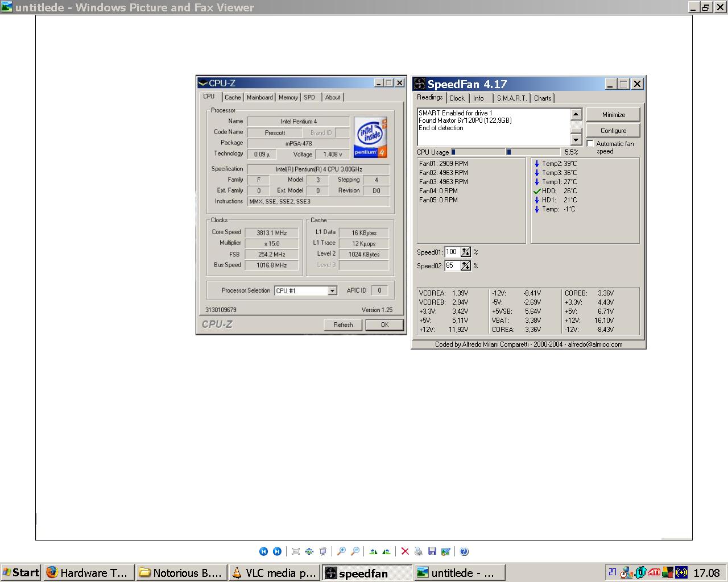728x582 pixels.
Task: Toggle Automatic fan speed checkbox
Action: coord(590,144)
